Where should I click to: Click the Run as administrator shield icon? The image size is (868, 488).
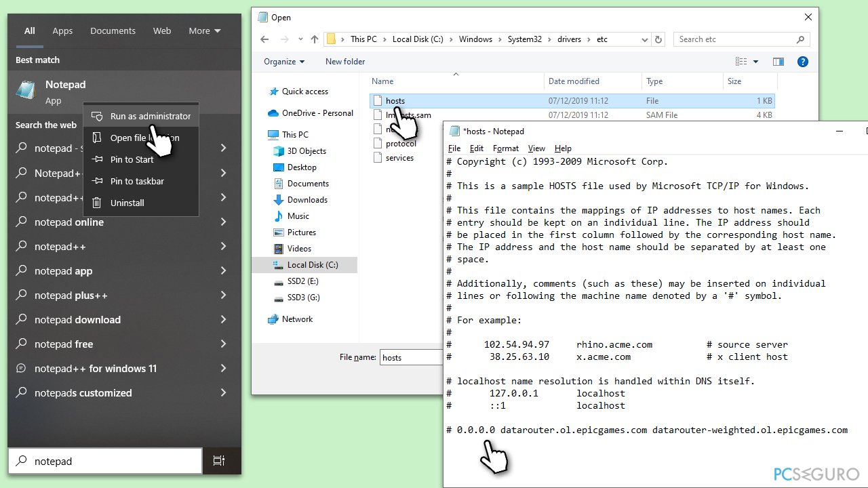click(x=97, y=116)
